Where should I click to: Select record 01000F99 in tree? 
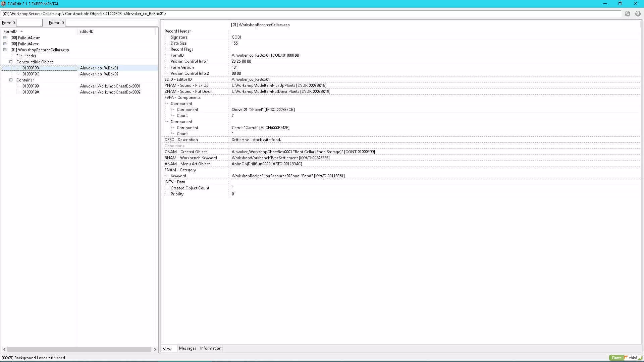pyautogui.click(x=31, y=86)
